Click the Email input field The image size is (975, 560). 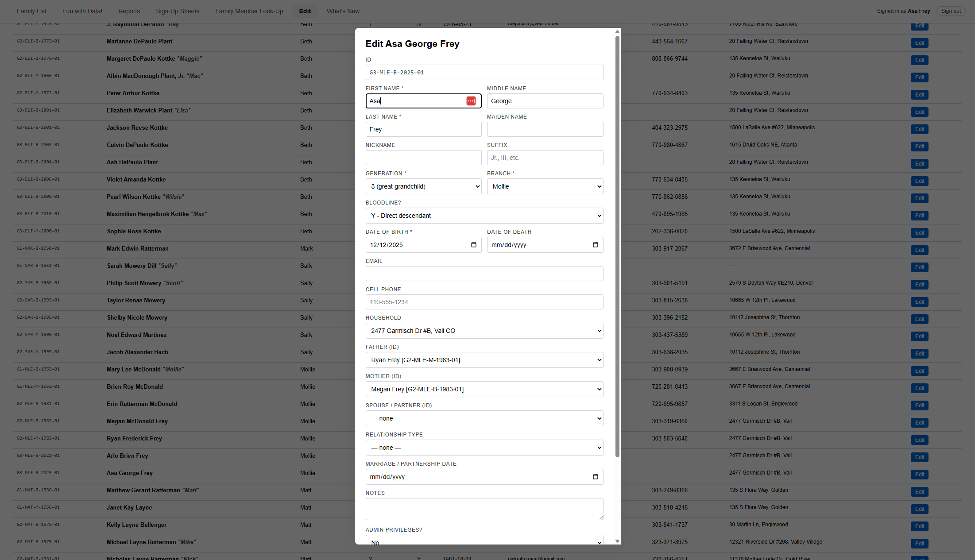pos(484,274)
